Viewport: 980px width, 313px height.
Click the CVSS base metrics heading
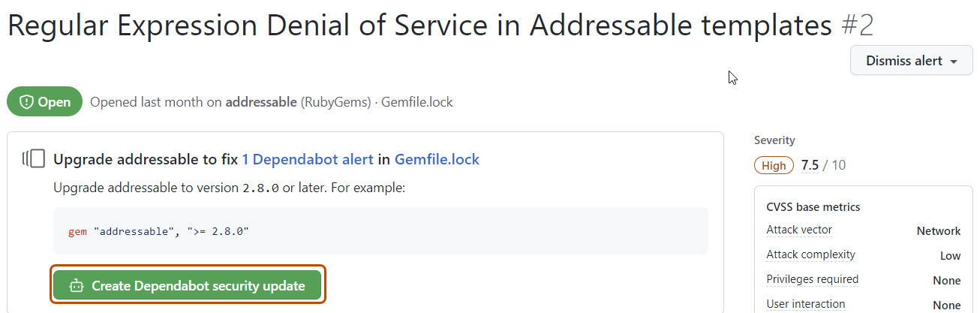tap(813, 206)
